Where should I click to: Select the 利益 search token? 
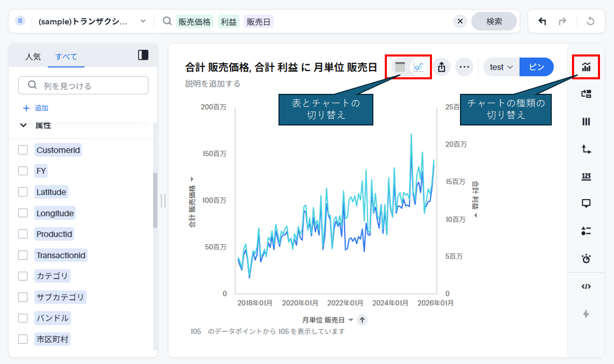[x=229, y=22]
